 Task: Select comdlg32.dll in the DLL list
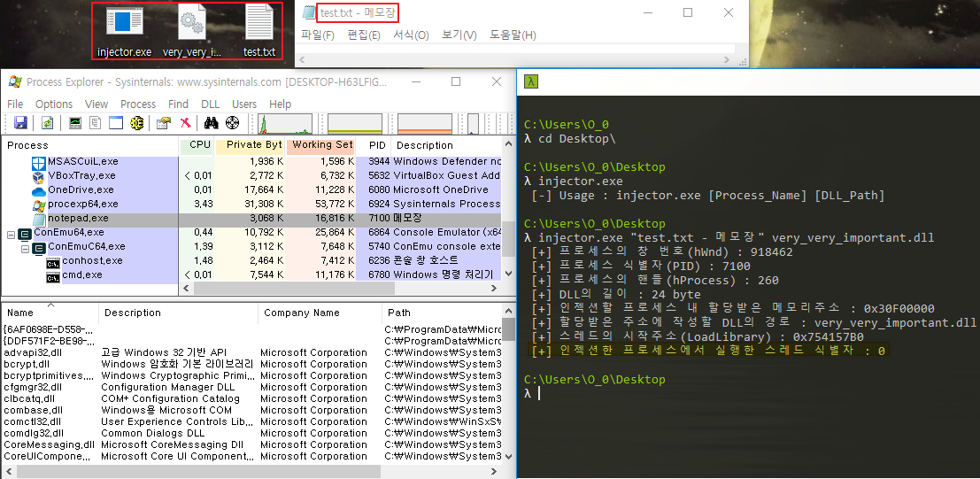[x=251, y=433]
